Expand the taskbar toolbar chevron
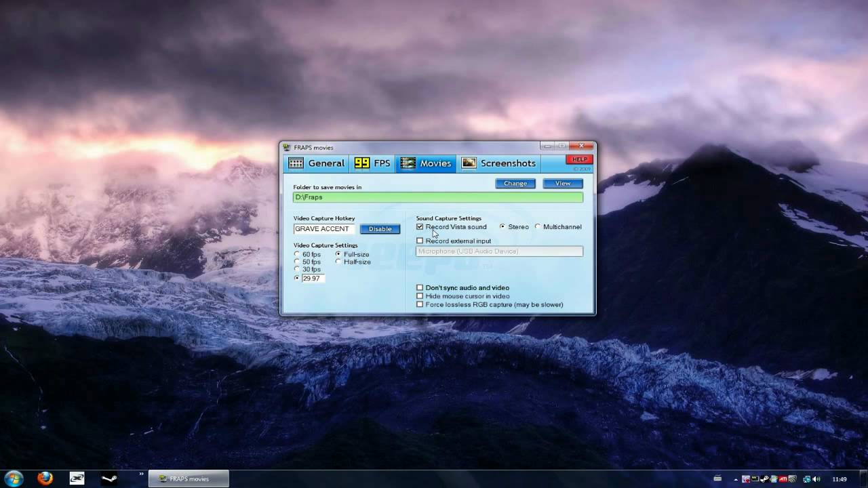The image size is (868, 488). click(x=142, y=474)
